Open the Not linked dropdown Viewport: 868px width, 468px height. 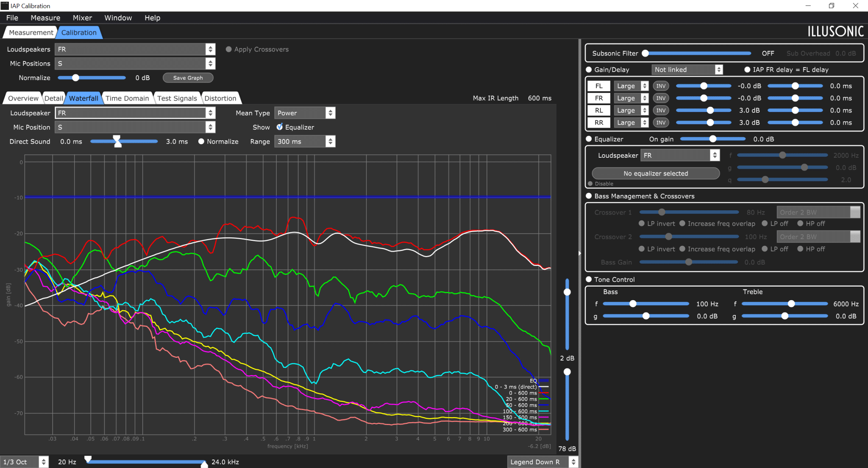click(687, 70)
